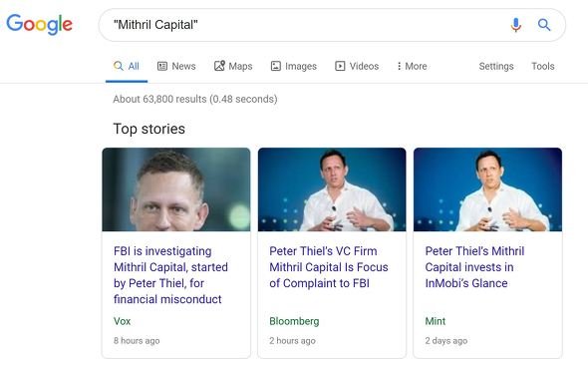588x365 pixels.
Task: Click the Images tab icon
Action: (x=276, y=67)
